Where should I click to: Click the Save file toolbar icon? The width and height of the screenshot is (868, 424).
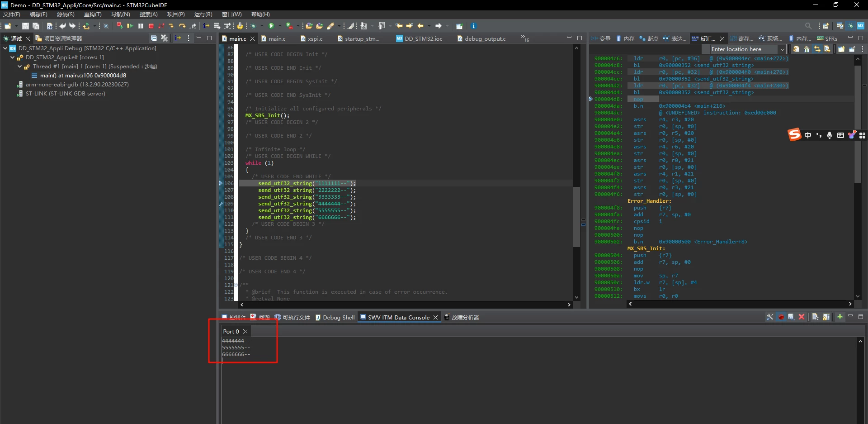point(25,26)
